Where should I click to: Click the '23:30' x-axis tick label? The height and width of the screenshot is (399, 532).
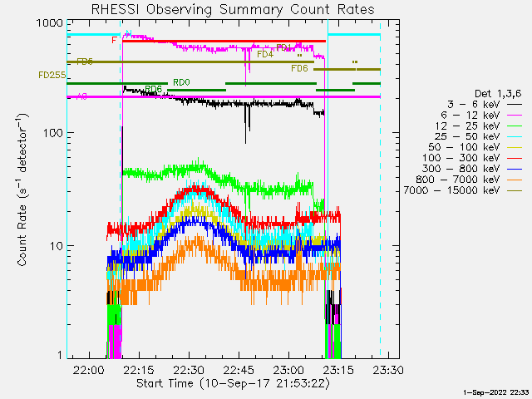(388, 370)
